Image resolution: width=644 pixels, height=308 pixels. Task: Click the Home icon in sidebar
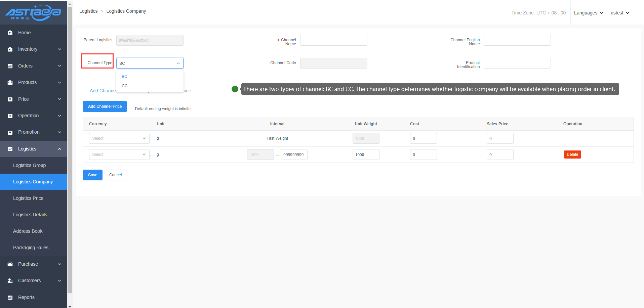[x=10, y=33]
